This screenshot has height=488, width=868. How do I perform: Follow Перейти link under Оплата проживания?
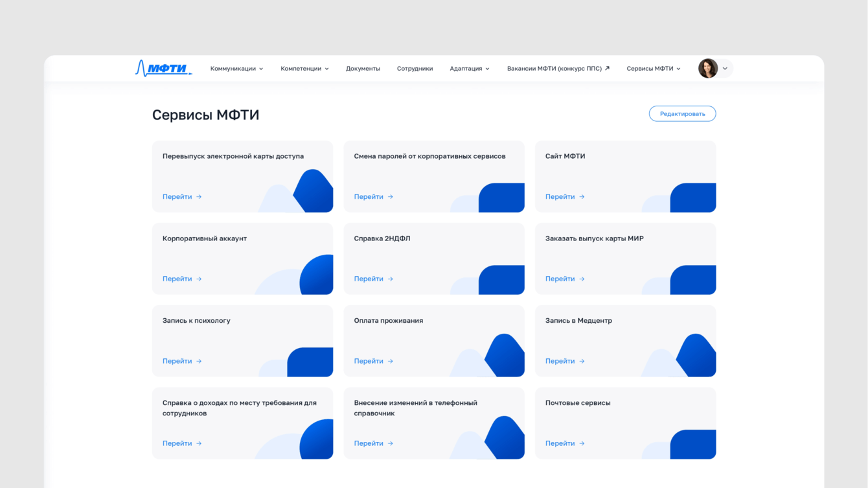coord(374,361)
